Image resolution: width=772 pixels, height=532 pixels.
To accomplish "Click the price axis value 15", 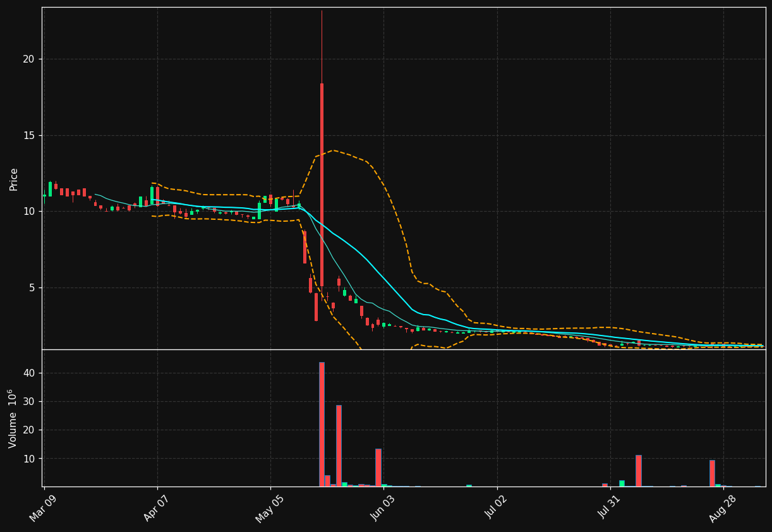I will pyautogui.click(x=29, y=135).
